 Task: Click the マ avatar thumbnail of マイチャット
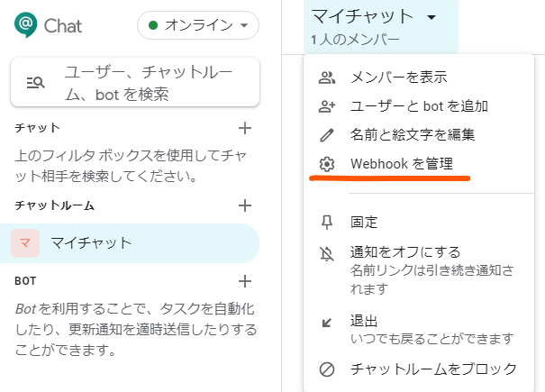click(x=25, y=243)
